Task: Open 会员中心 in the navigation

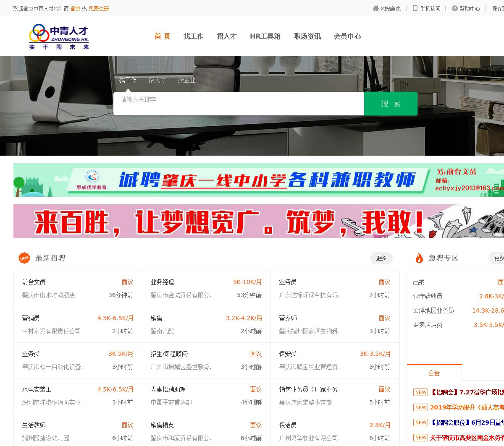Action: tap(347, 37)
